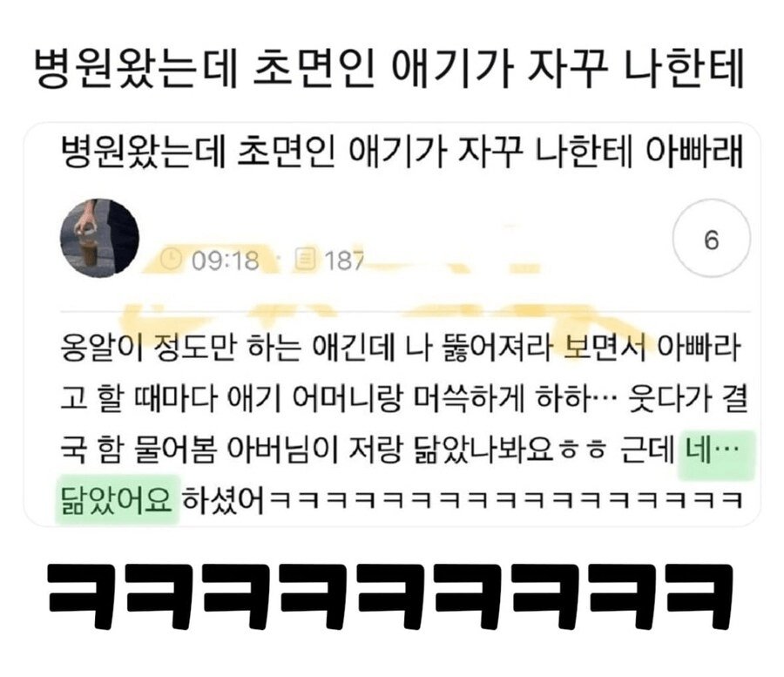Viewport: 784px width, 677px height.
Task: Click the word 하셨어 in the last line
Action: (x=222, y=499)
